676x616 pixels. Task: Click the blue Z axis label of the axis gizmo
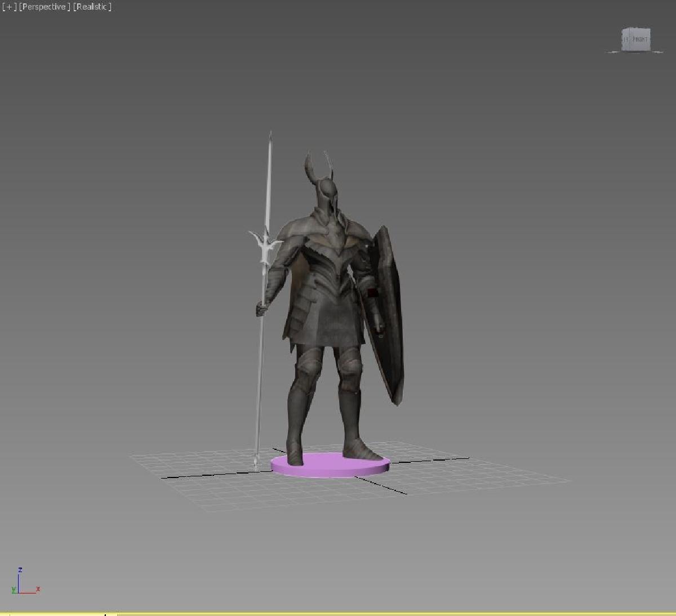click(20, 570)
